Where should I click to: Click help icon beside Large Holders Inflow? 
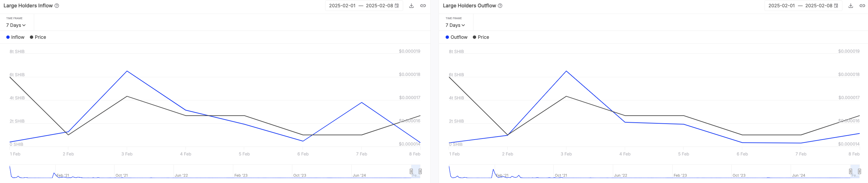tap(57, 6)
